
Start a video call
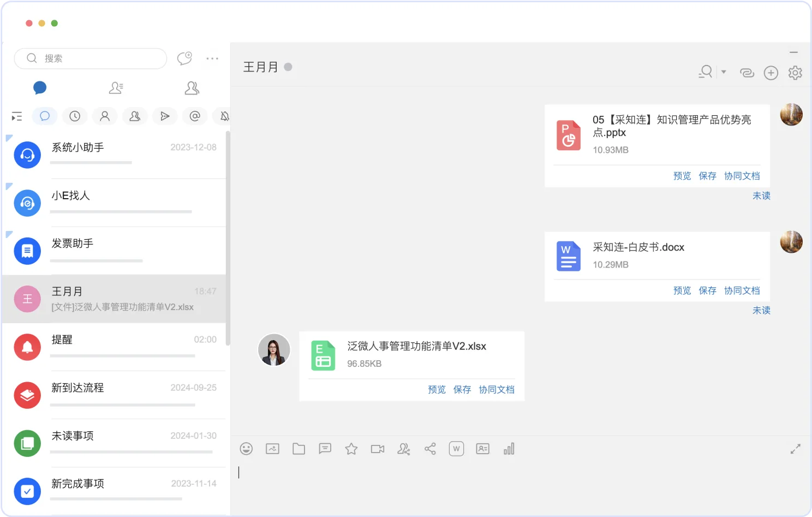(378, 449)
